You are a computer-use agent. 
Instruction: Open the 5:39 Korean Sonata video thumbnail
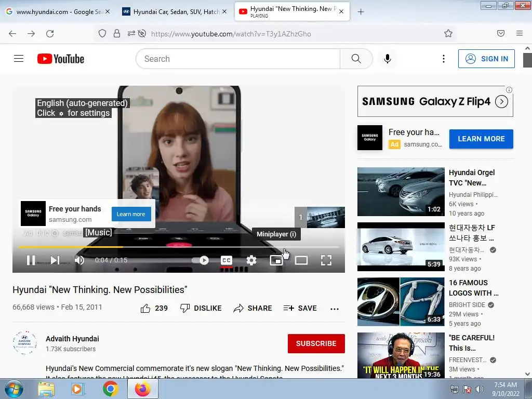tap(401, 247)
